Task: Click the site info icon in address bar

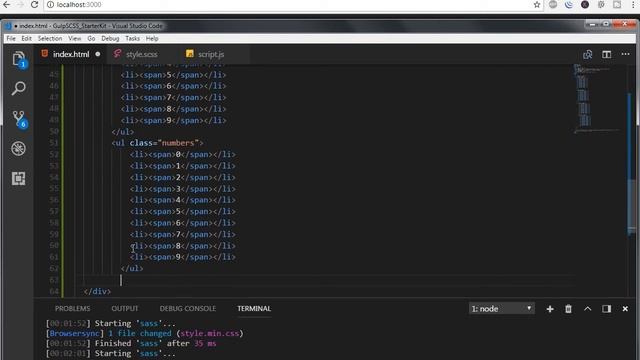Action: point(50,5)
